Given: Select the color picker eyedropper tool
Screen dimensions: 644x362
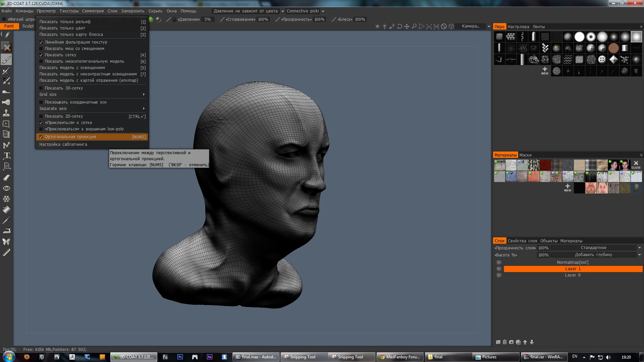Looking at the screenshot, I should pyautogui.click(x=6, y=220).
